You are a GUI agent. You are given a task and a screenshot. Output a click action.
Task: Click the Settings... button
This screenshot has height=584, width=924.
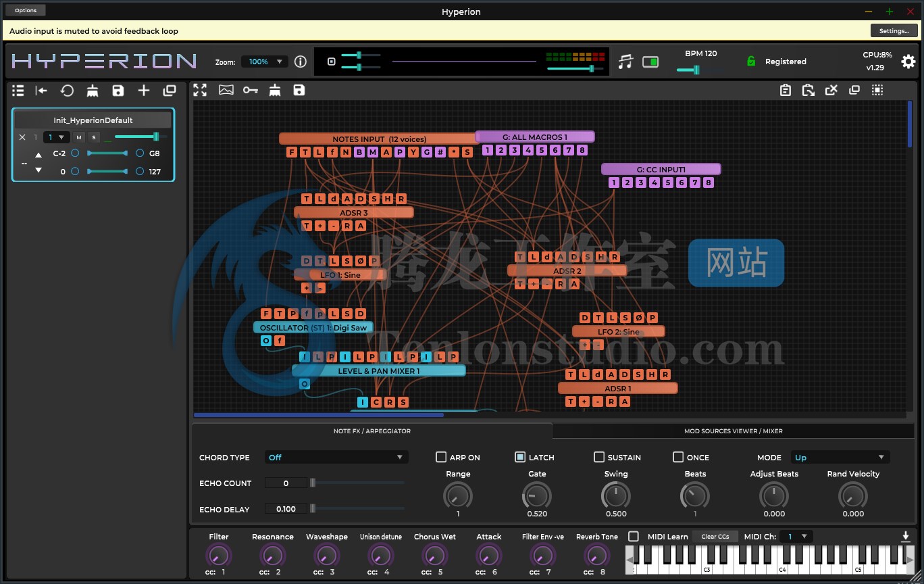pos(894,31)
